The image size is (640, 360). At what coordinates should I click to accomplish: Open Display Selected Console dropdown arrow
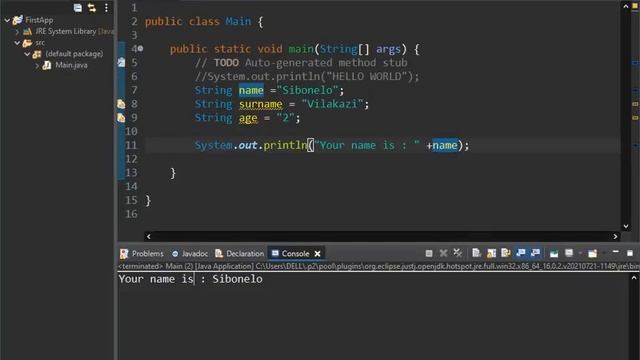[580, 253]
